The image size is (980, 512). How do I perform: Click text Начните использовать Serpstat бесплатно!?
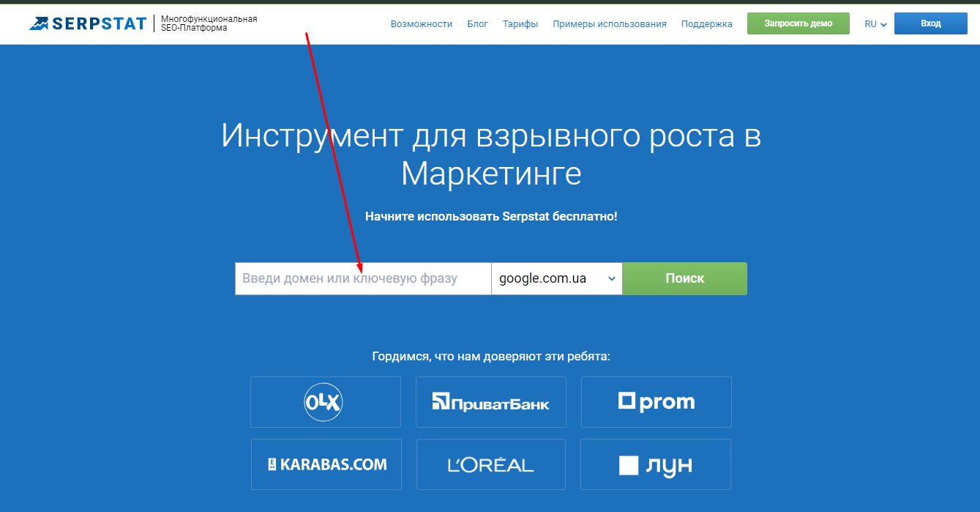tap(491, 217)
